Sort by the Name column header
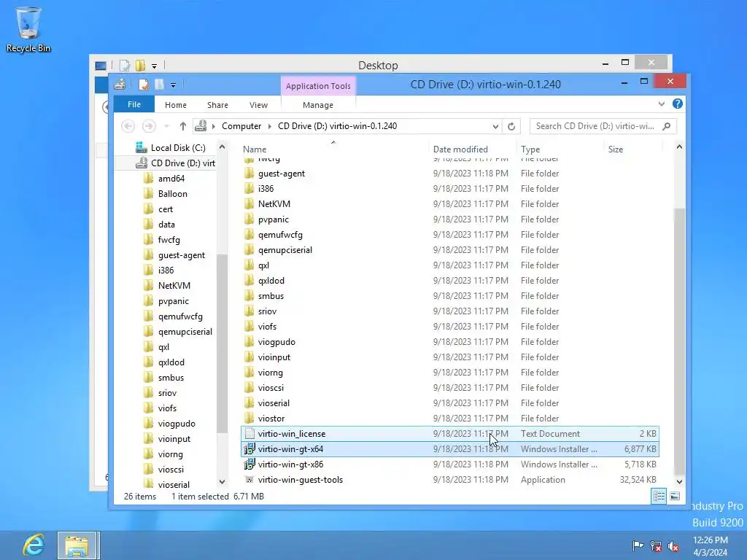Viewport: 747px width, 560px height. [255, 149]
